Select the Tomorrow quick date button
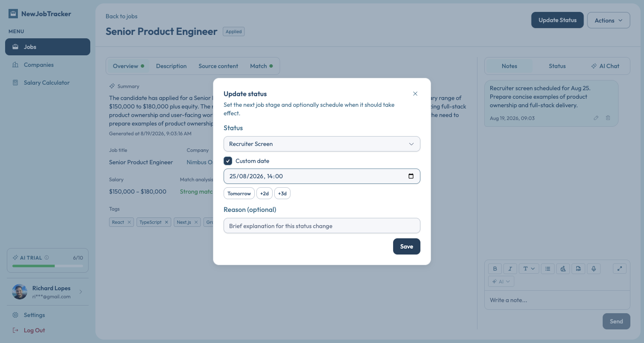Viewport: 644px width, 343px height. [x=239, y=193]
